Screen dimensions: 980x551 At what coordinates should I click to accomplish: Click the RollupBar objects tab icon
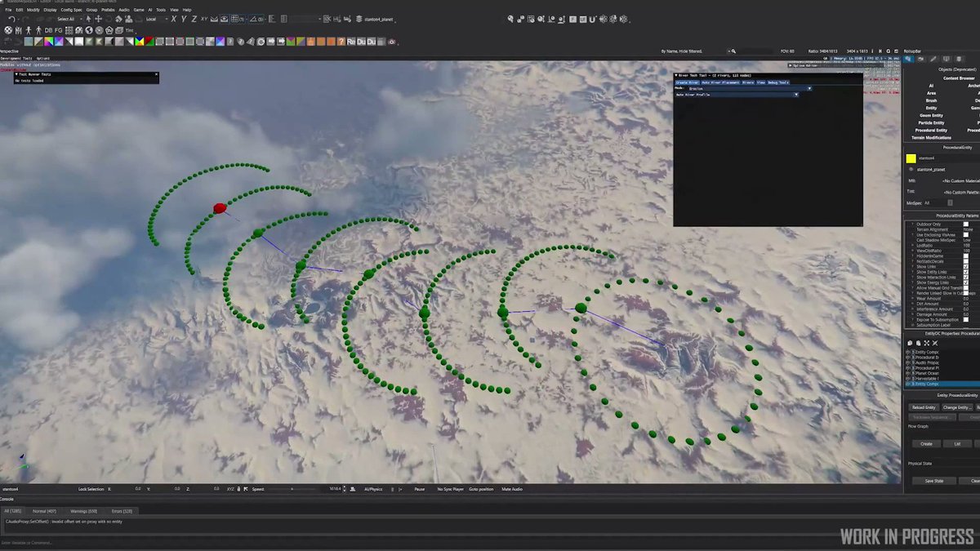(x=908, y=58)
